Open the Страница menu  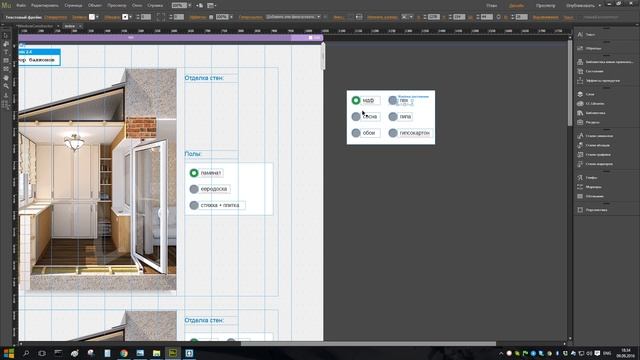tap(73, 6)
